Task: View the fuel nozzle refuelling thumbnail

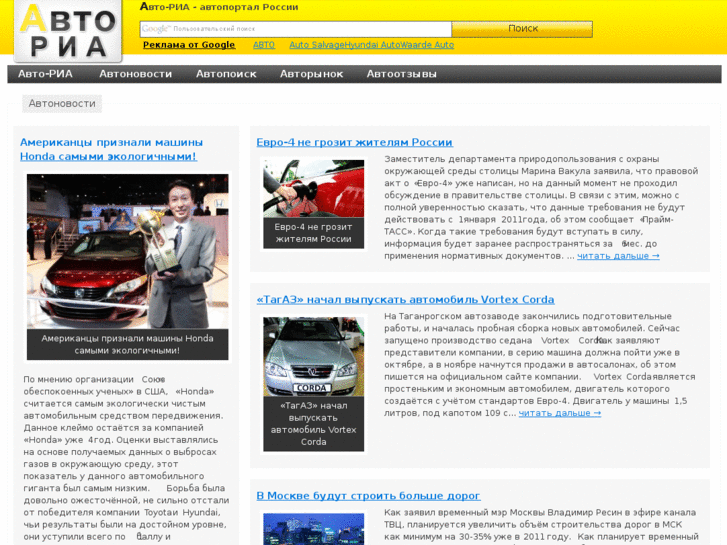Action: click(x=313, y=189)
